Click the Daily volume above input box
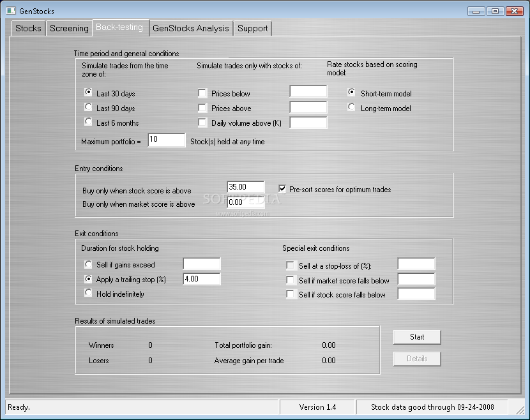Screen dimensions: 530x420 308,123
